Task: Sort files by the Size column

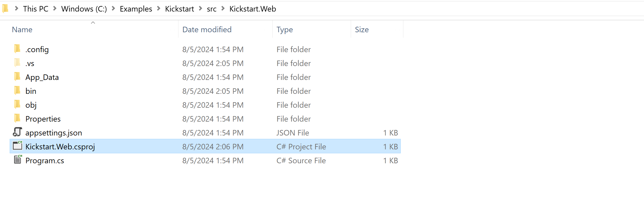Action: click(362, 30)
